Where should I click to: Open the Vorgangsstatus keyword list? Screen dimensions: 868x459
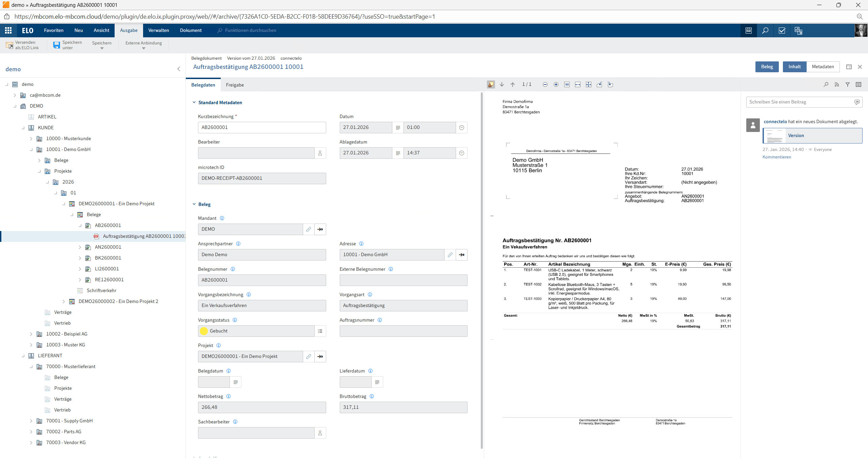tap(320, 331)
